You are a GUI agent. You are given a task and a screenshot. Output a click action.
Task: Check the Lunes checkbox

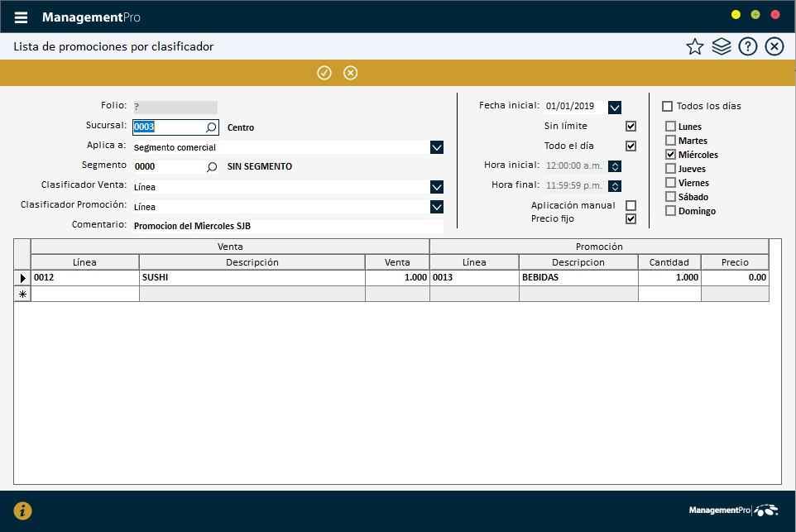tap(670, 127)
